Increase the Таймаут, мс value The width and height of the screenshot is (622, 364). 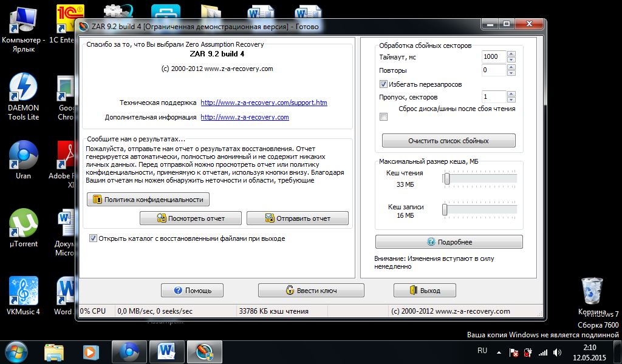(511, 54)
